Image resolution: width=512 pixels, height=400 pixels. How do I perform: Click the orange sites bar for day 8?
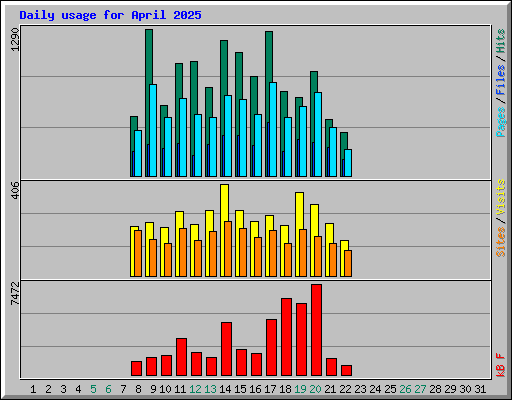tap(138, 253)
